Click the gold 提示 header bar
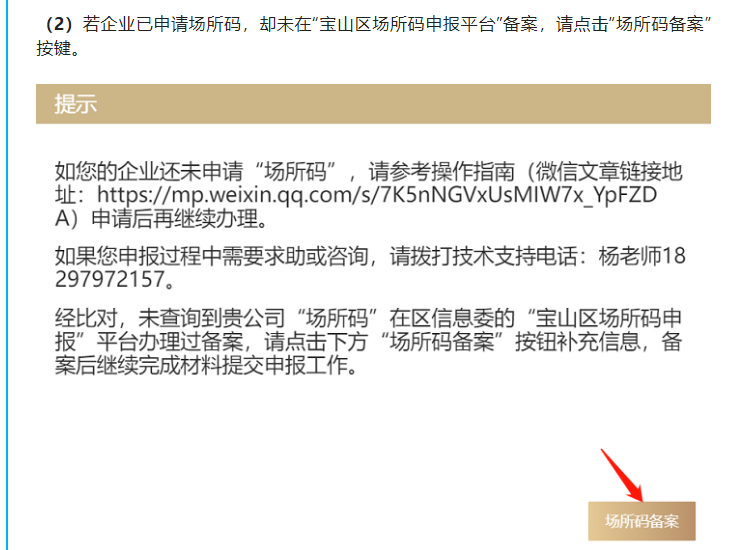The height and width of the screenshot is (550, 735). [373, 104]
